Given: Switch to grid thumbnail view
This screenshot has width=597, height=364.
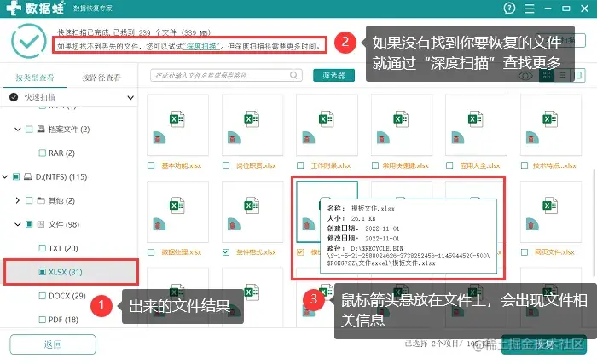Looking at the screenshot, I should pyautogui.click(x=547, y=75).
